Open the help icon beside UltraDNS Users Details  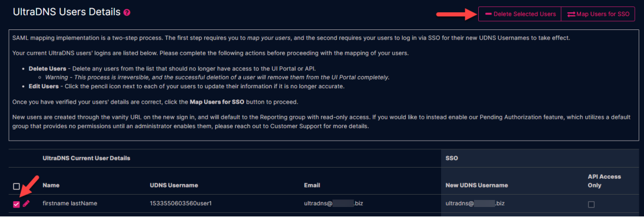click(x=127, y=13)
